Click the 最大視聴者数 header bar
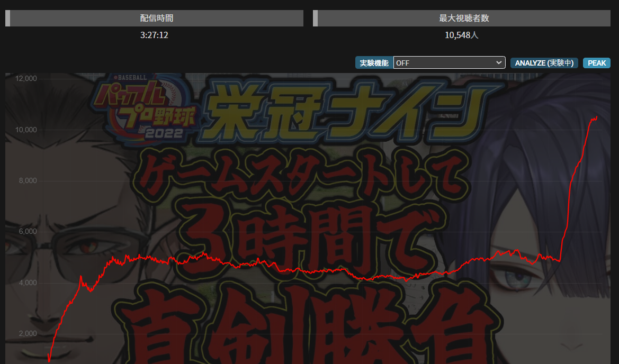 462,18
